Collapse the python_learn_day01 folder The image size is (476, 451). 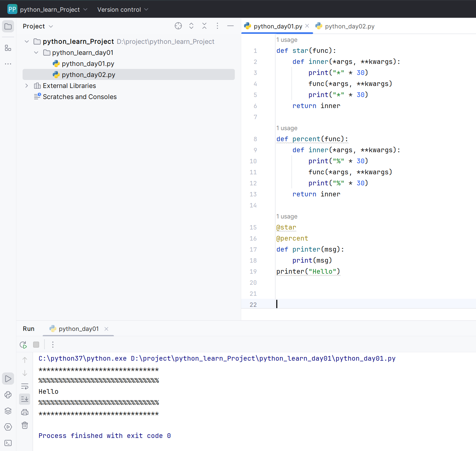tap(36, 53)
